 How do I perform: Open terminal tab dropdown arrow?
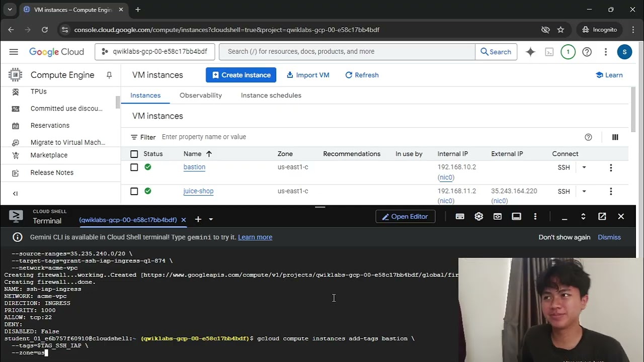[211, 219]
